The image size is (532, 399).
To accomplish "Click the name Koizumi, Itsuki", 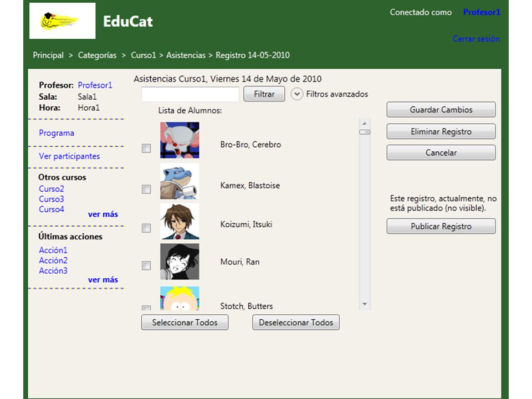I will click(246, 224).
